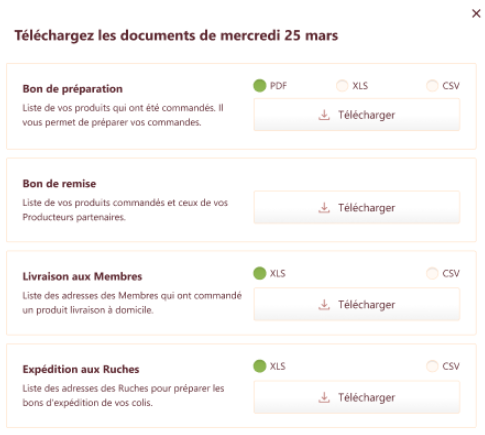Click the bons d'expédition de vos colis description

[x=123, y=396]
